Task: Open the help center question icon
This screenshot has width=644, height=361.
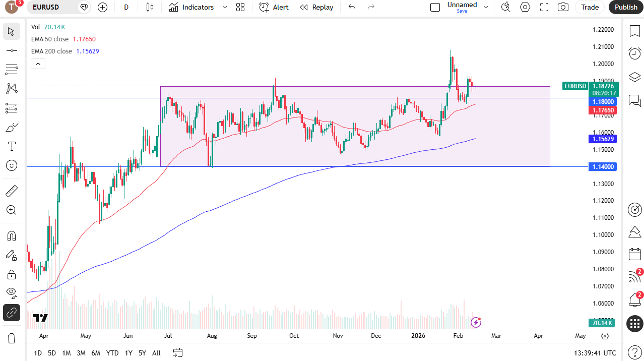Action: (x=634, y=352)
